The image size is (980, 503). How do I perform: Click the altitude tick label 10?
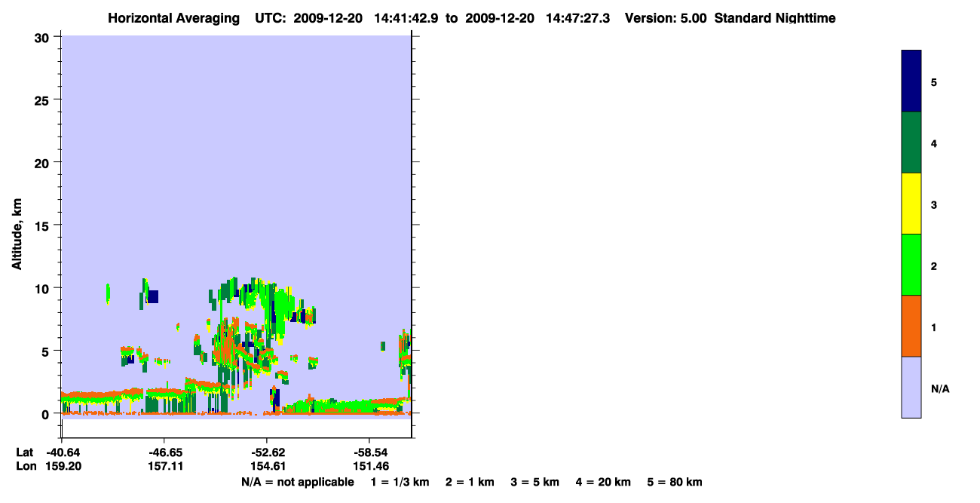44,288
